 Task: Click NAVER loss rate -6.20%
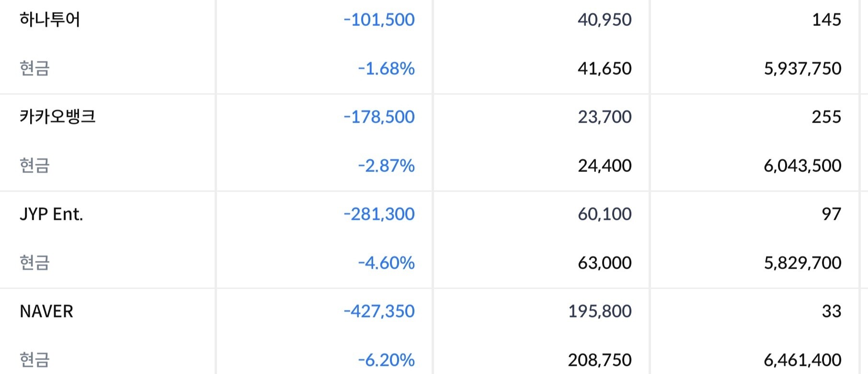pyautogui.click(x=386, y=360)
